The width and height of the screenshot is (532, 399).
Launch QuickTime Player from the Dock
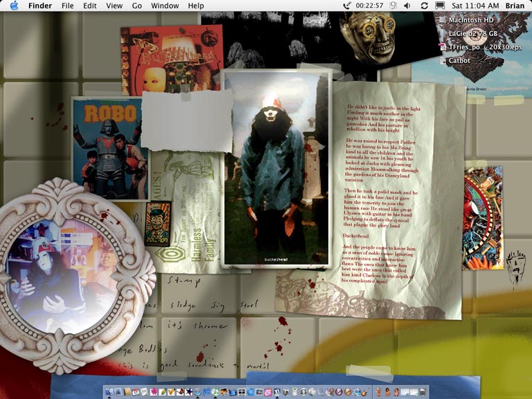(250, 392)
